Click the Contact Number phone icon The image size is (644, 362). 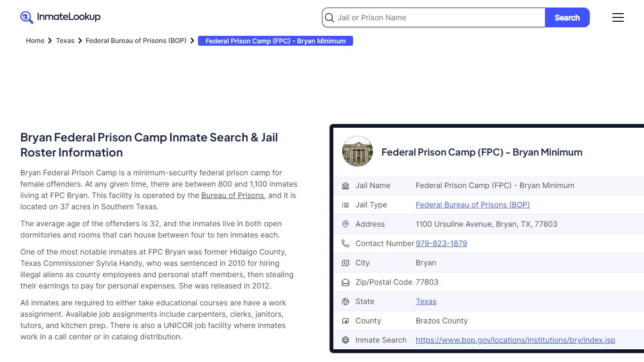click(x=346, y=244)
